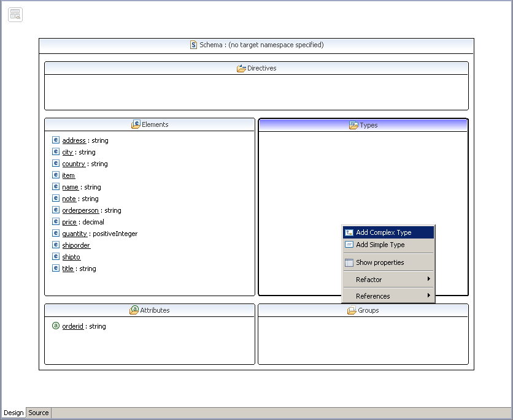
Task: Open the address element link
Action: [x=74, y=140]
